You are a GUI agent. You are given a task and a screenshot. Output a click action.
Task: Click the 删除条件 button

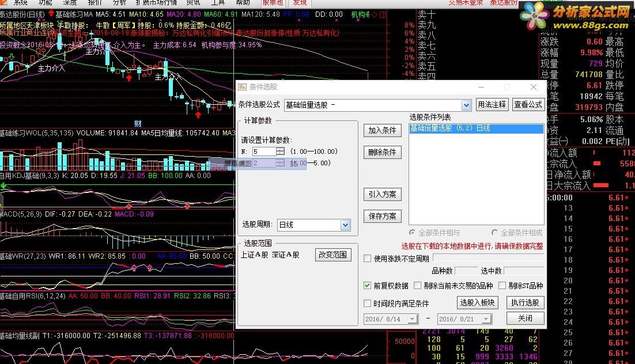382,152
